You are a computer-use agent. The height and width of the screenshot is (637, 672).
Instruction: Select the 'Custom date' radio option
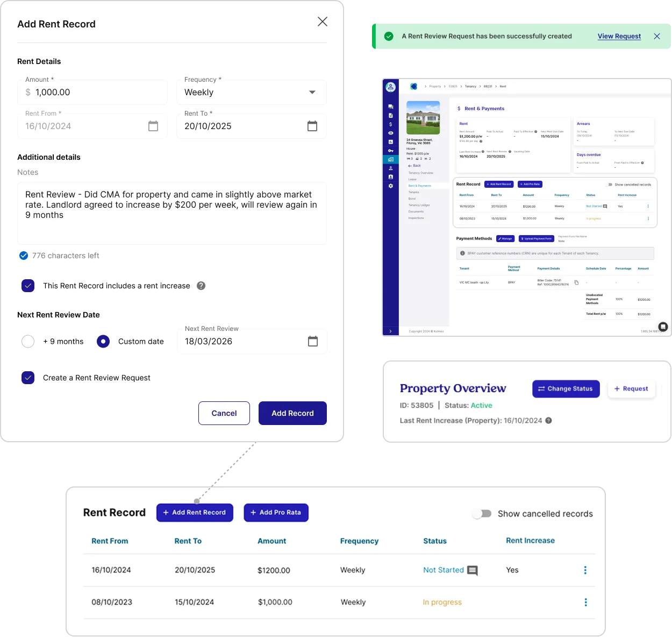[x=103, y=341]
